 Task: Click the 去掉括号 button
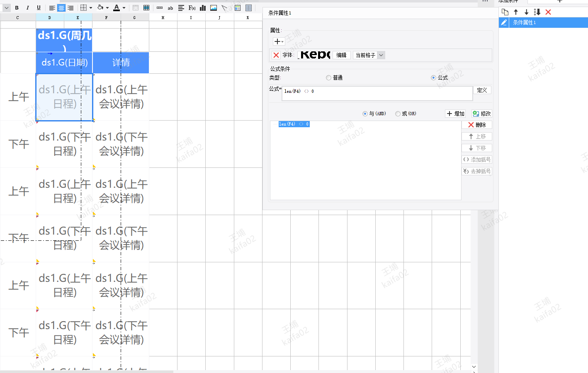click(477, 171)
